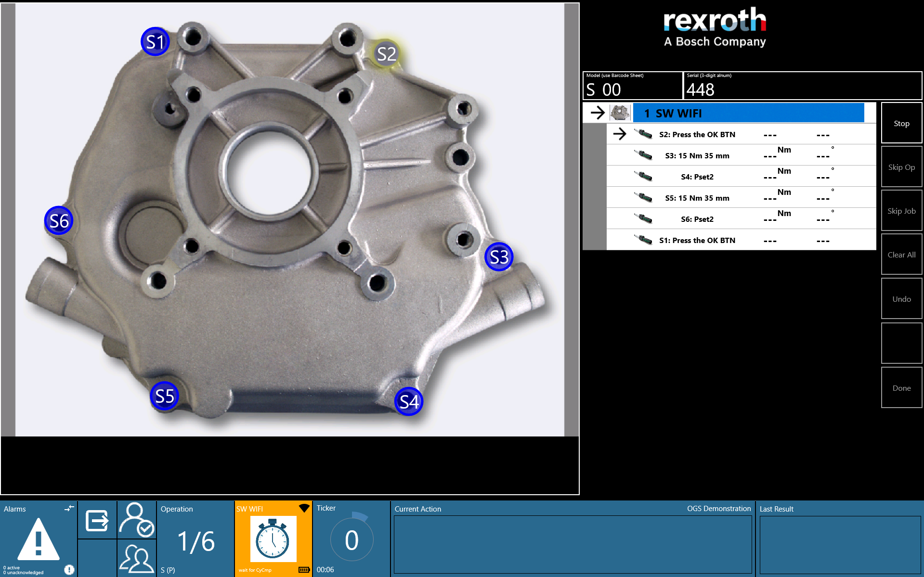Click the Serial number input field
Image resolution: width=924 pixels, height=577 pixels.
(803, 86)
